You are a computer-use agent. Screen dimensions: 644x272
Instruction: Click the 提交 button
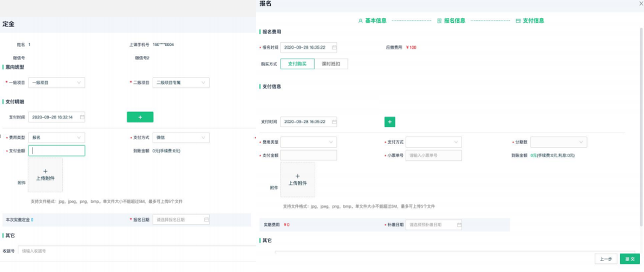630,259
